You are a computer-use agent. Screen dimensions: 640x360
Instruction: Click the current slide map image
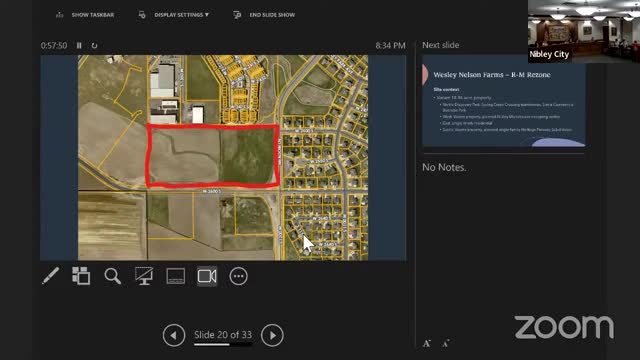pyautogui.click(x=223, y=158)
